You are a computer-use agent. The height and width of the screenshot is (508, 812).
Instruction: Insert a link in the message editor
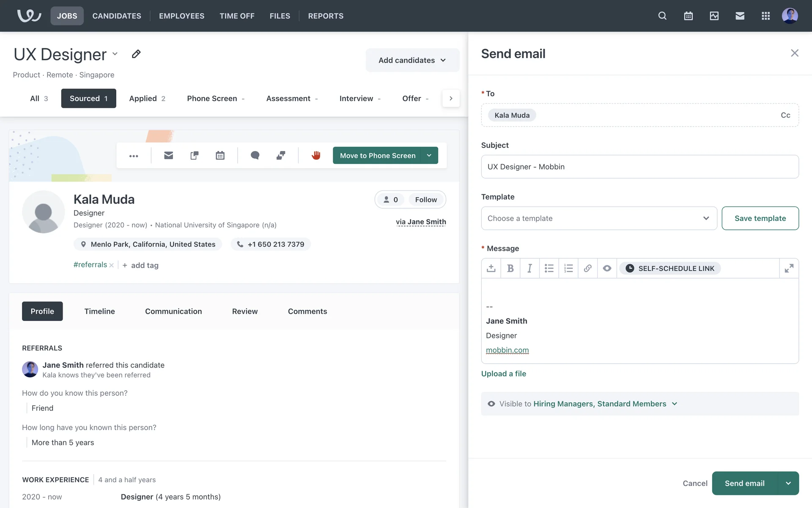(x=587, y=268)
